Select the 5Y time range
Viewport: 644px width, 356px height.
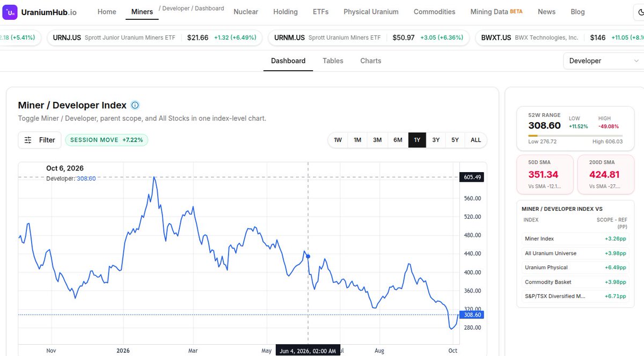pos(455,140)
